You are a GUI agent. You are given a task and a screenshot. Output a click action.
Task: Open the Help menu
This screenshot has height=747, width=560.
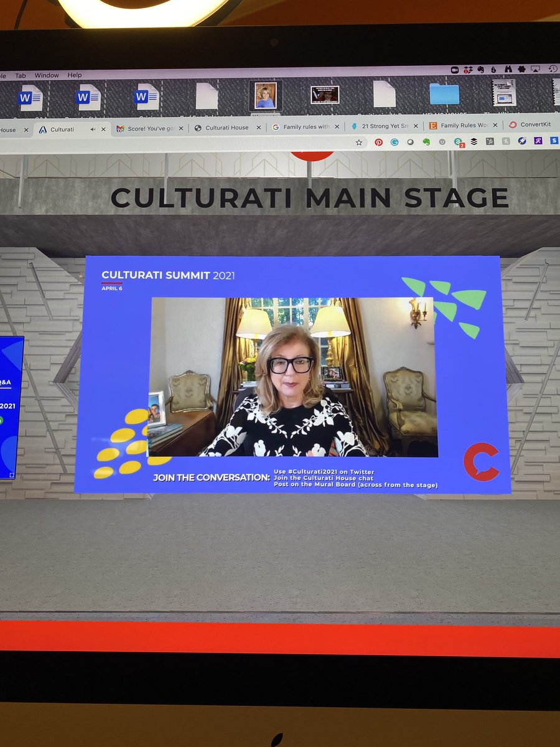click(x=74, y=75)
